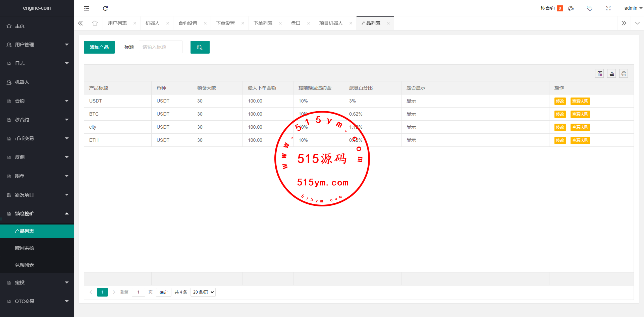Collapse the sidebar with the menu fold icon
Viewport: 644px width, 317px height.
[87, 8]
